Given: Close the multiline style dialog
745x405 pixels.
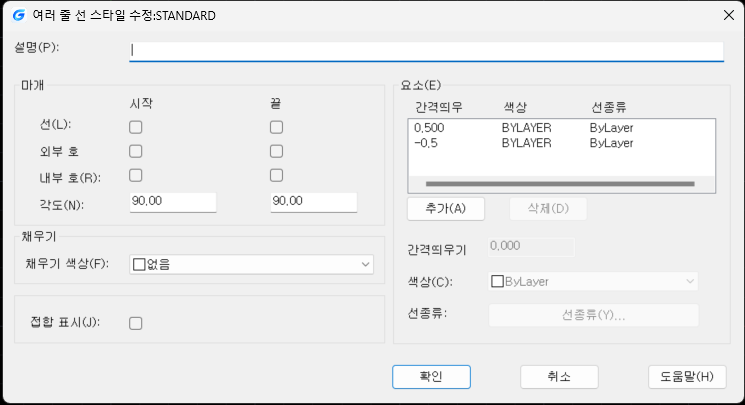Looking at the screenshot, I should click(x=726, y=15).
